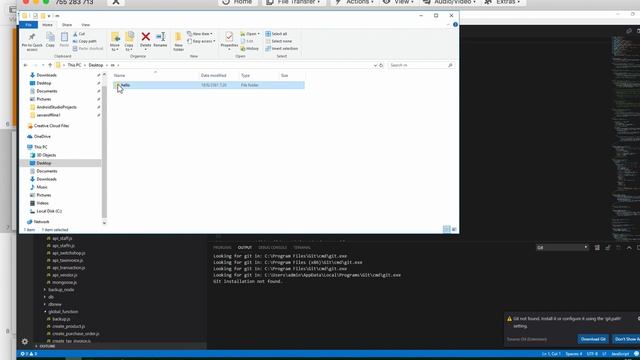Click the up-one-level arrow

50,65
